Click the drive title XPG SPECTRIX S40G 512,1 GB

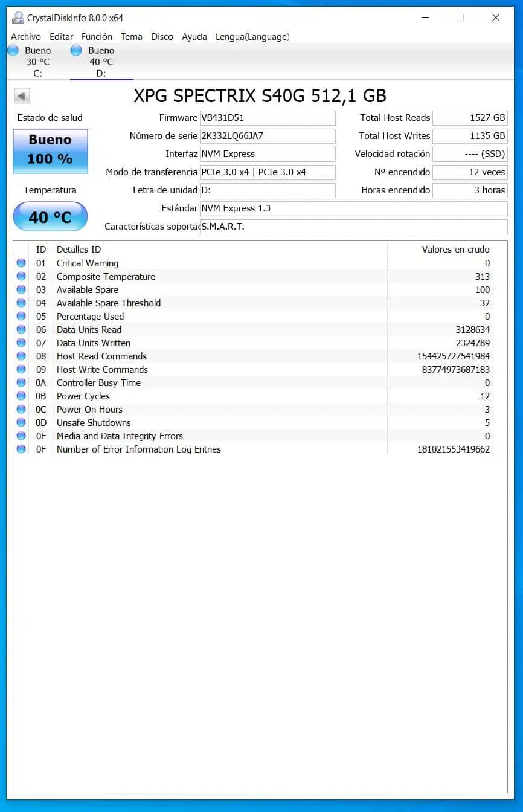pyautogui.click(x=260, y=95)
